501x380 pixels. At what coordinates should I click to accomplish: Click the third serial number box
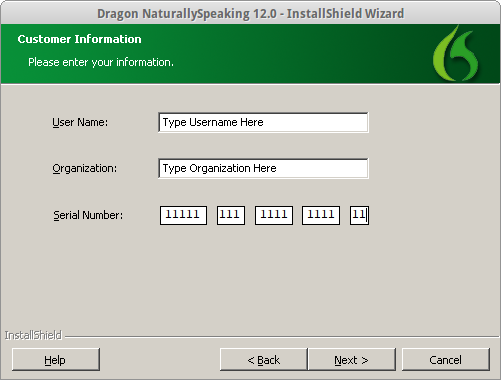click(x=274, y=215)
